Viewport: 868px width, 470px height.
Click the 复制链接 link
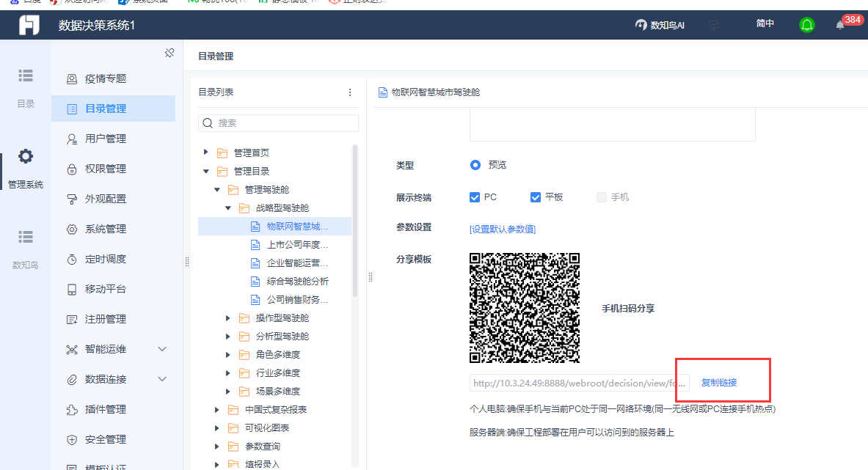pos(718,383)
